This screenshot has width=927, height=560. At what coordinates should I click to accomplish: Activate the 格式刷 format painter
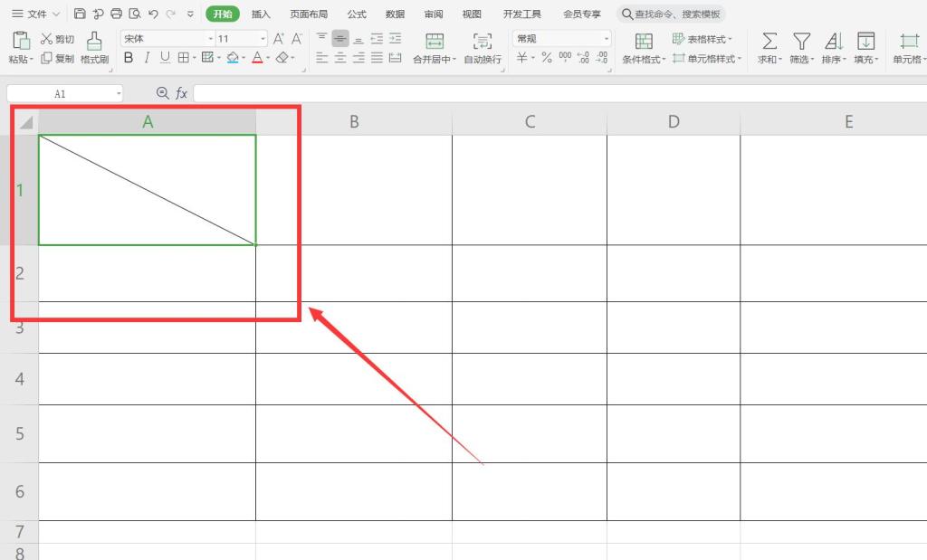point(94,47)
